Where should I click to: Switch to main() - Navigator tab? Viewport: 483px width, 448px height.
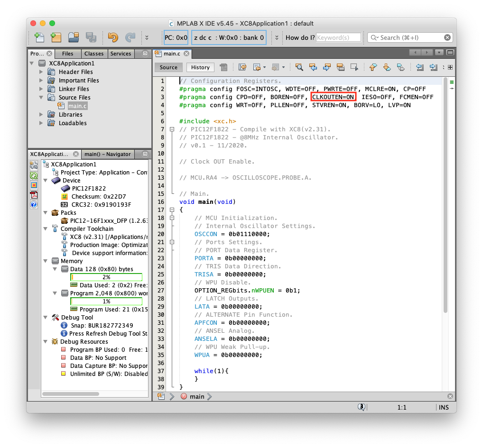click(x=108, y=154)
